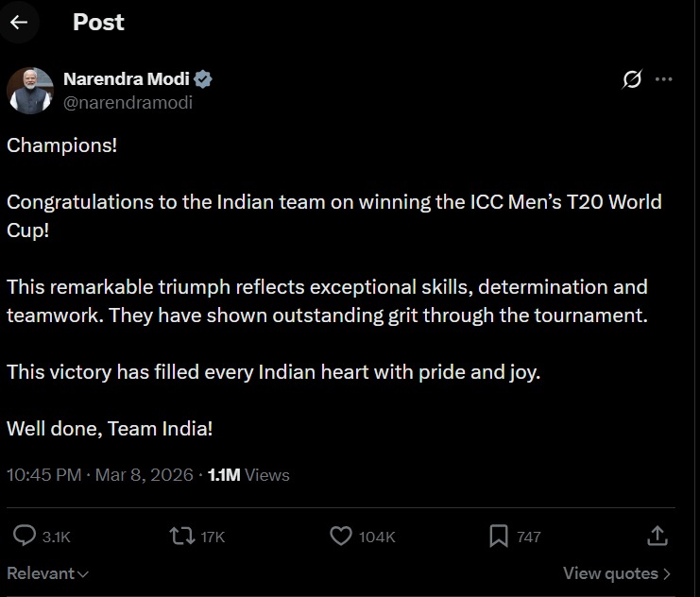Click the 3.1K replies count
The image size is (700, 597).
pos(57,537)
